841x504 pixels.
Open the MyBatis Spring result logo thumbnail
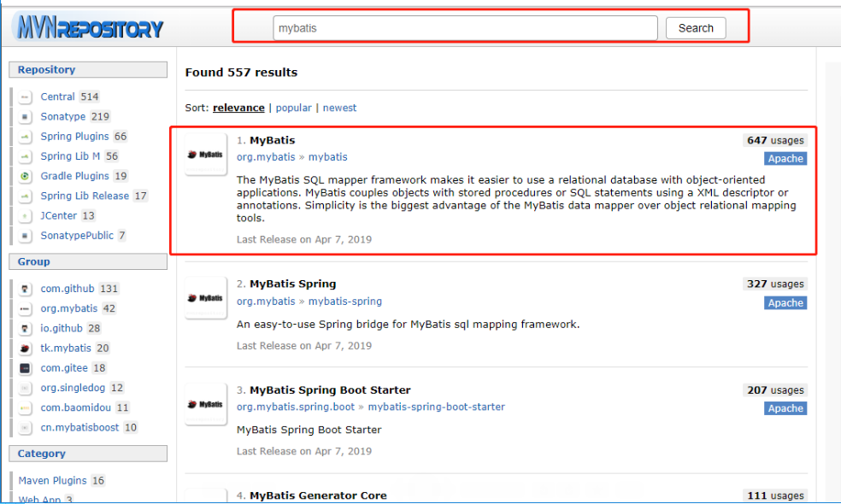coord(206,298)
